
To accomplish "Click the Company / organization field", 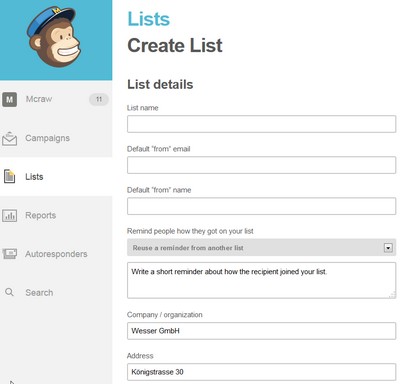I will 261,331.
